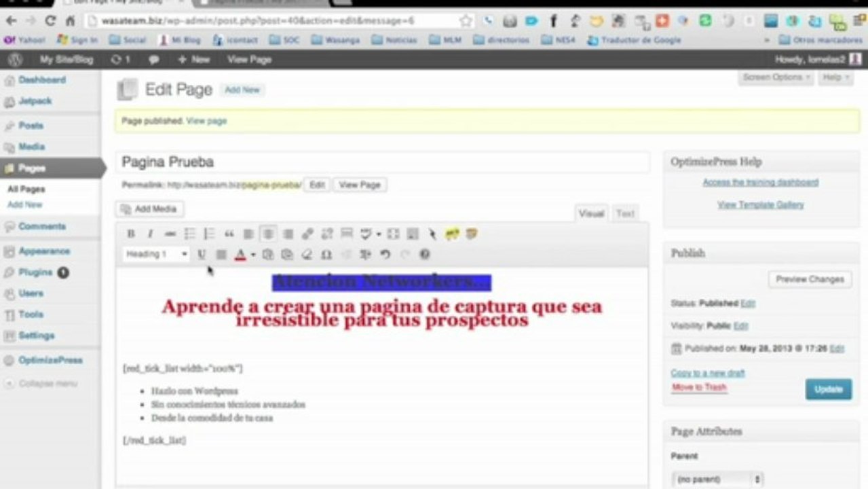Apply the text color button
The width and height of the screenshot is (868, 489).
(240, 255)
